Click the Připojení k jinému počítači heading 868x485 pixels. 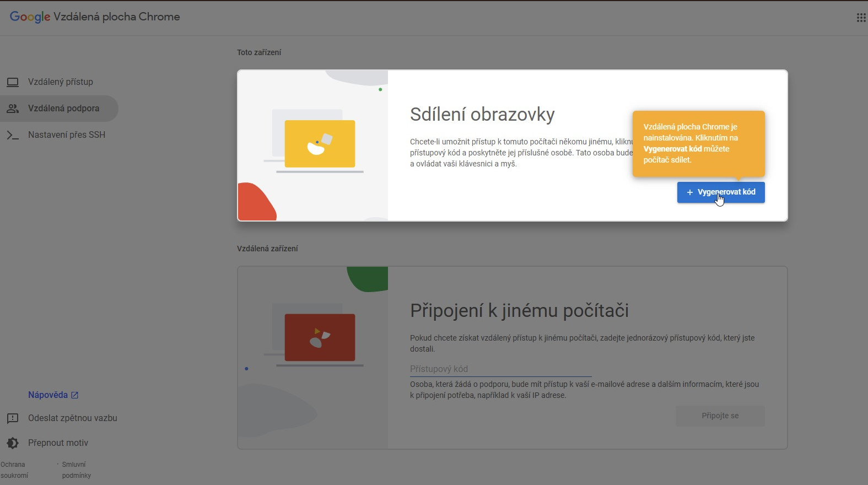click(x=519, y=311)
